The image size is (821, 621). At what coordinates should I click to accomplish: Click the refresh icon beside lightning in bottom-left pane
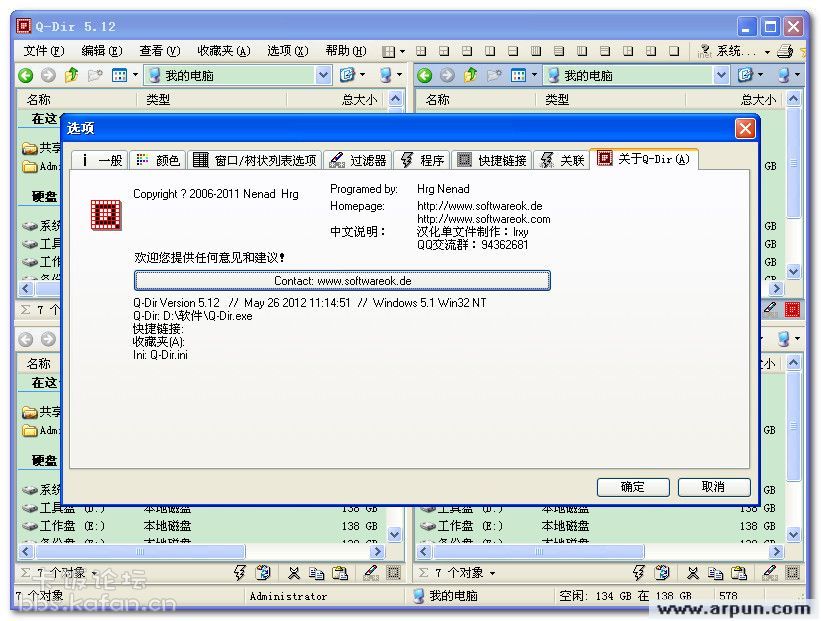tap(263, 573)
